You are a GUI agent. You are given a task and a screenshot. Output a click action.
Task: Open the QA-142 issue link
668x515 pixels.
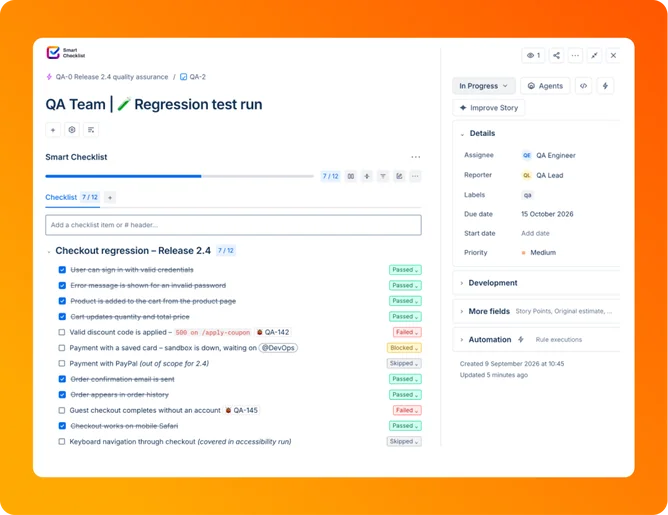(x=273, y=332)
